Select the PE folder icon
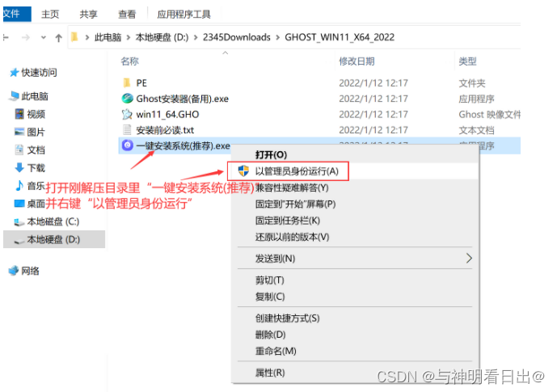The image size is (557, 392). click(x=127, y=82)
